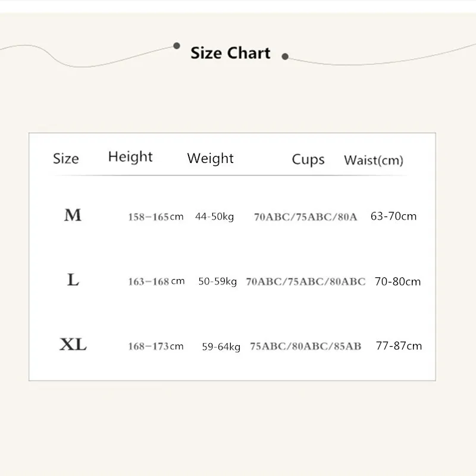The height and width of the screenshot is (476, 476).
Task: Click the Size Chart title
Action: [230, 53]
